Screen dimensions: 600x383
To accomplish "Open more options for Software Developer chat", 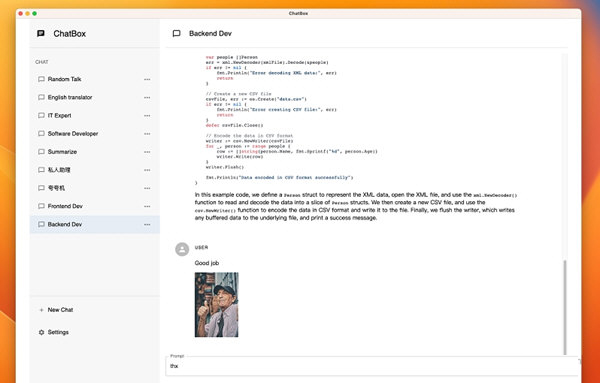I will click(x=147, y=134).
